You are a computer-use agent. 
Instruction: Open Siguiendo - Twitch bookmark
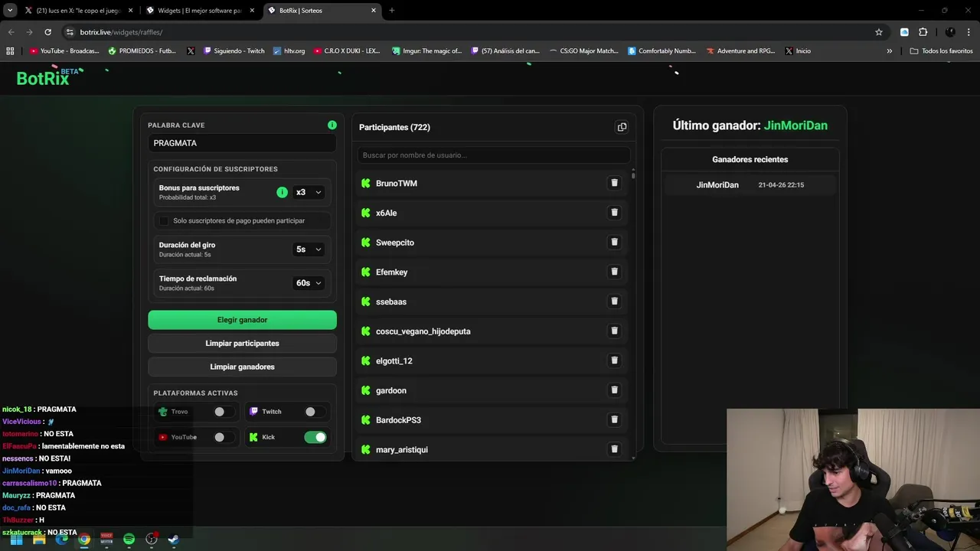[234, 51]
